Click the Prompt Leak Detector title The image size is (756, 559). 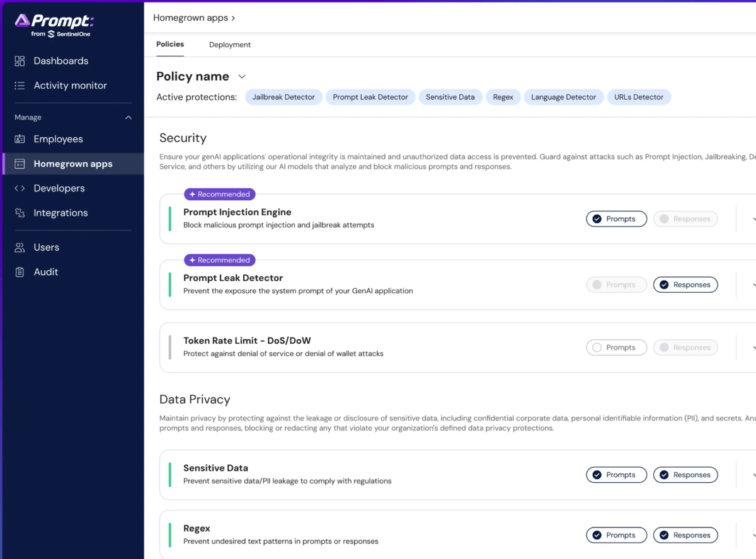click(x=233, y=278)
